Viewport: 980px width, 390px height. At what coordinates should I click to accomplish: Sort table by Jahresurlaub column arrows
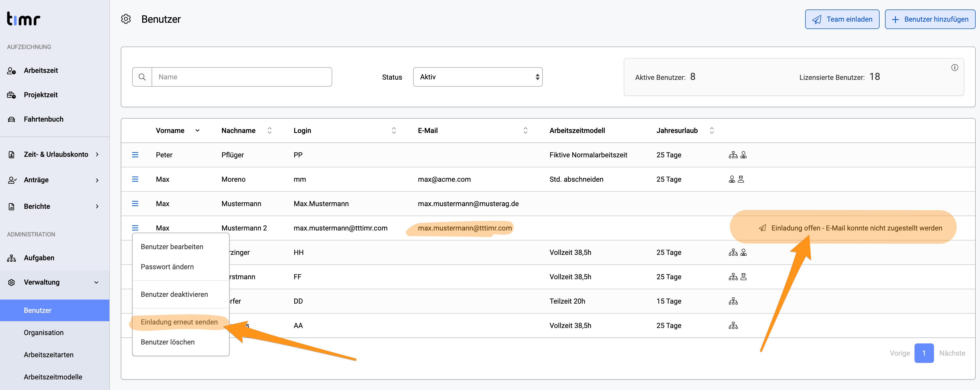pyautogui.click(x=711, y=131)
